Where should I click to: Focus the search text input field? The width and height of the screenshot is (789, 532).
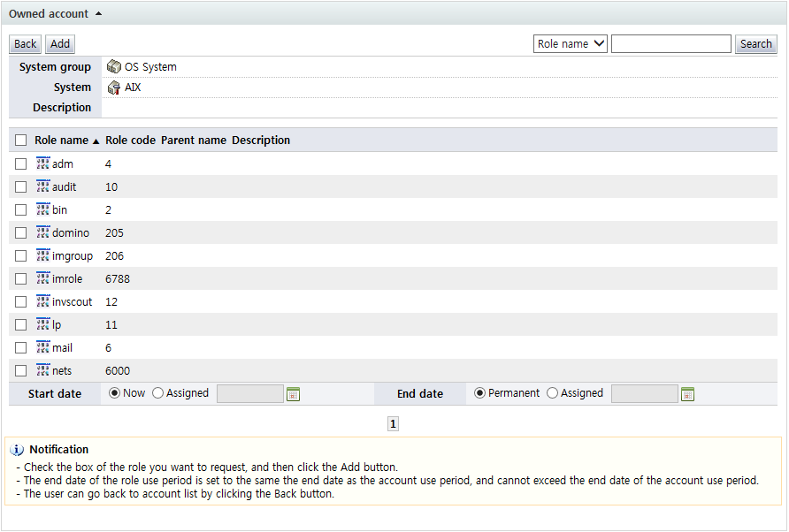(670, 44)
